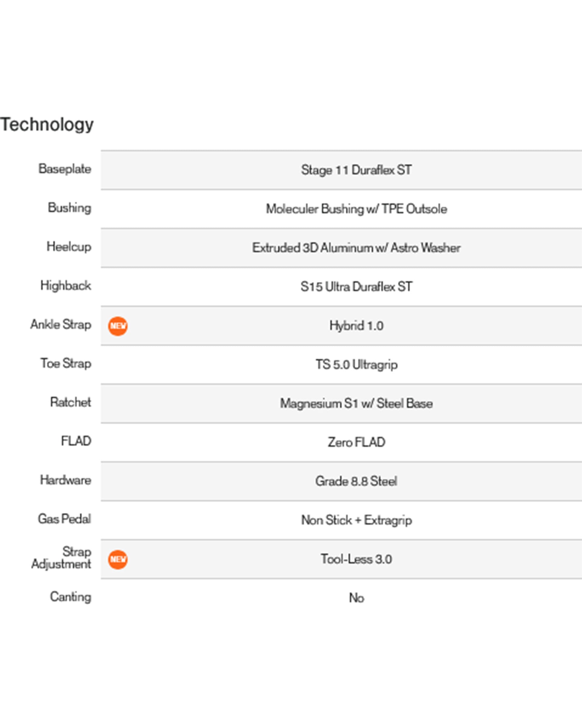Select the Ankle Strap row label
Image resolution: width=582 pixels, height=728 pixels.
coord(61,325)
